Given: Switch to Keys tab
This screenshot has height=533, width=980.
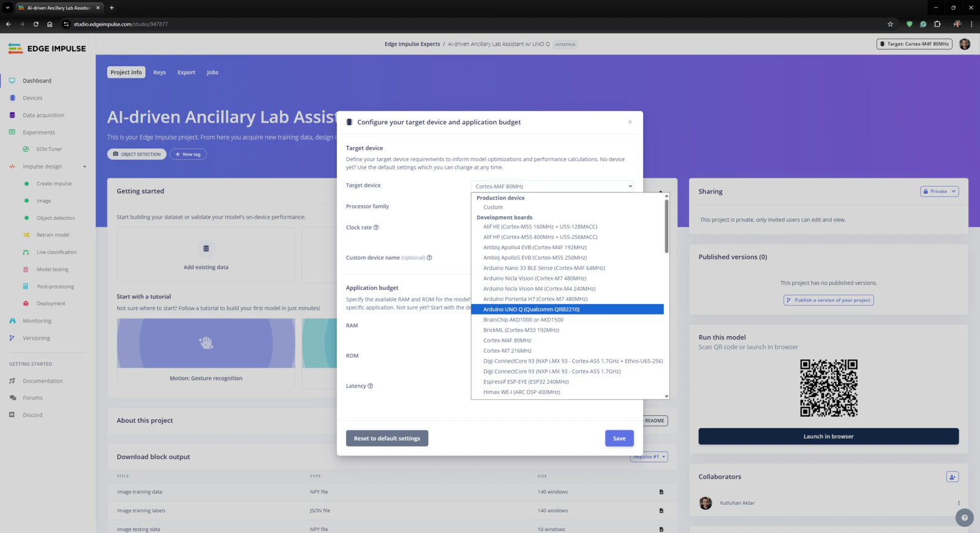Looking at the screenshot, I should tap(159, 72).
